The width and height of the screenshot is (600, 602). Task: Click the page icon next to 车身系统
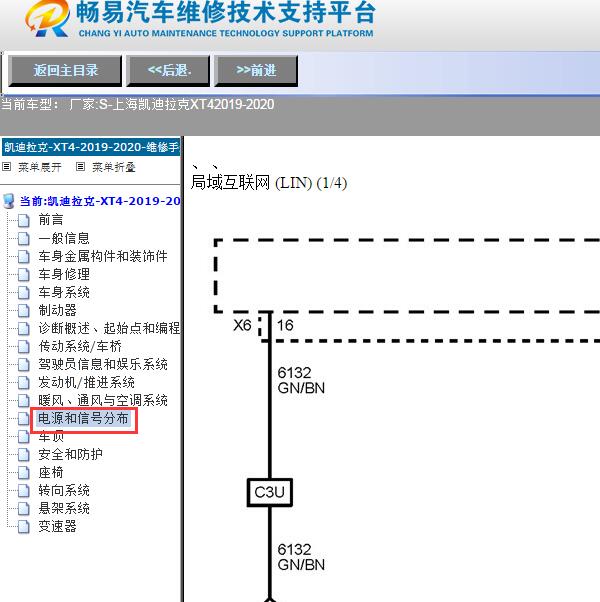[23, 293]
